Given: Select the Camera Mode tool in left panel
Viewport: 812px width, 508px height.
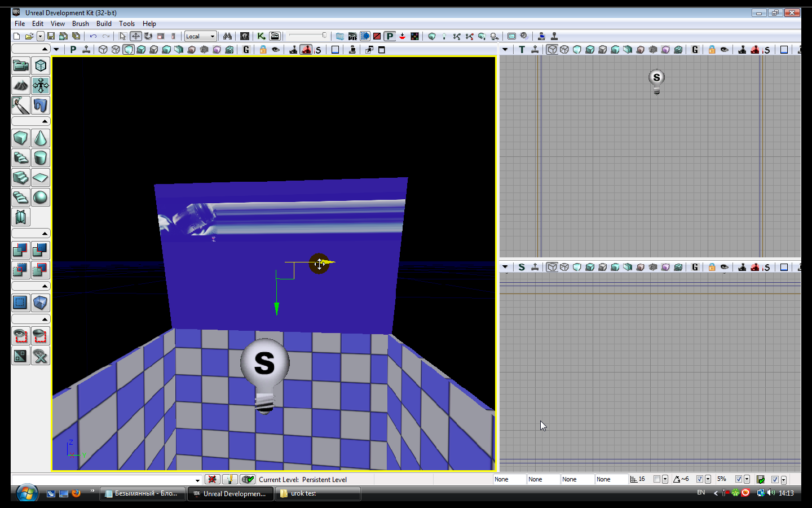Looking at the screenshot, I should coord(21,66).
